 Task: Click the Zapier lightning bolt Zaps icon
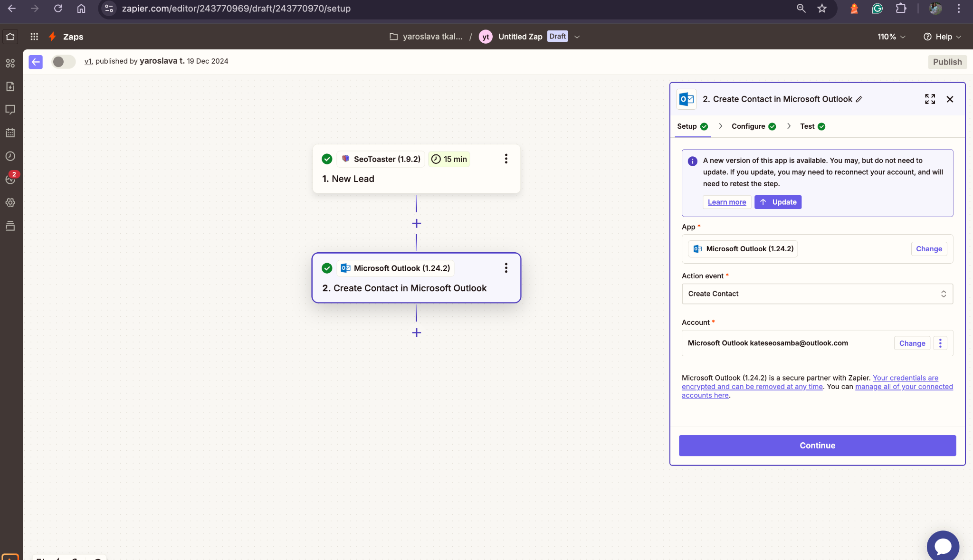[53, 36]
